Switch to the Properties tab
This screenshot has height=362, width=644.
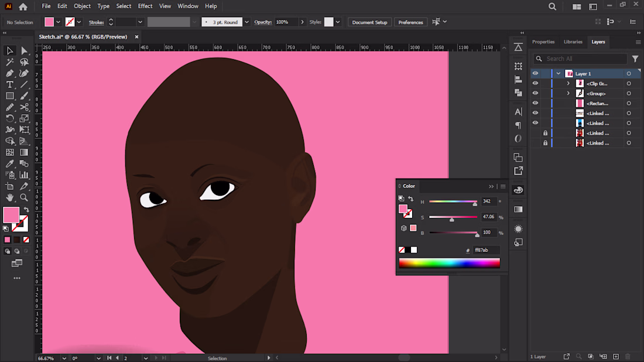coord(543,42)
